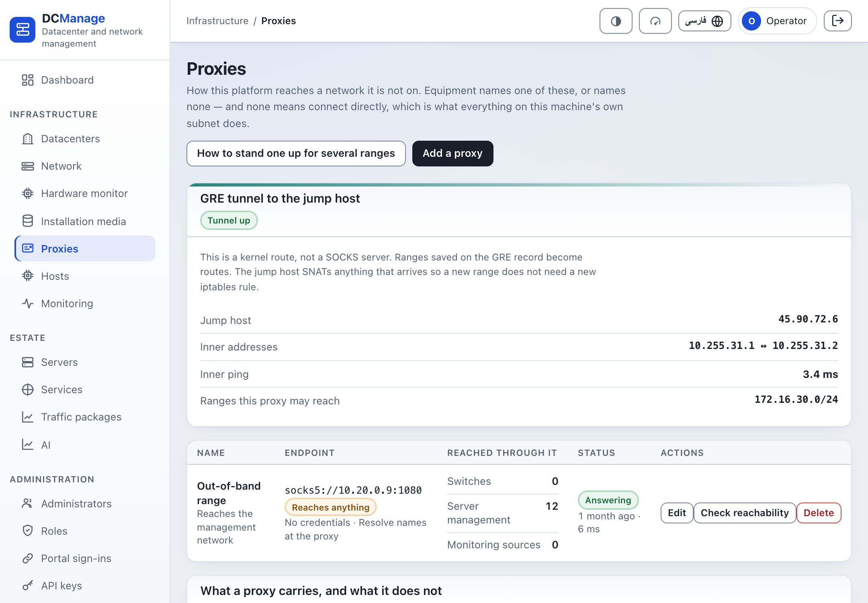Click the Answering status badge
The width and height of the screenshot is (868, 603).
(608, 500)
